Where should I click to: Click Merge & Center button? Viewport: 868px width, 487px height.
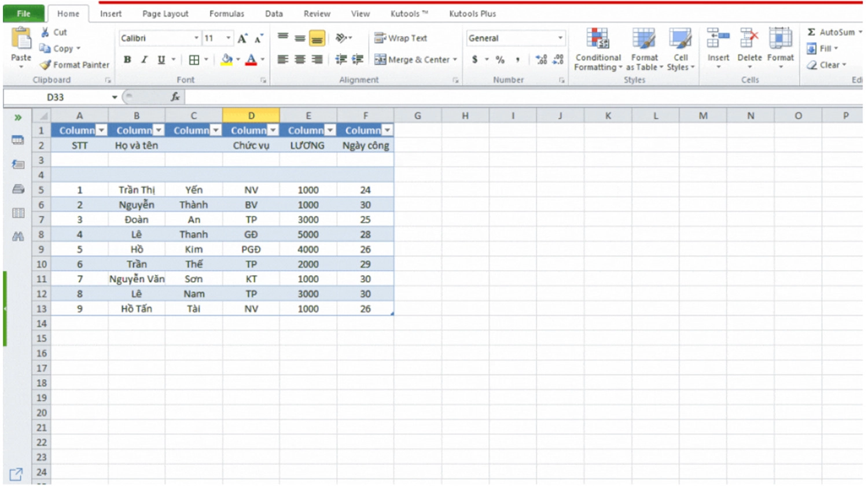click(x=412, y=60)
